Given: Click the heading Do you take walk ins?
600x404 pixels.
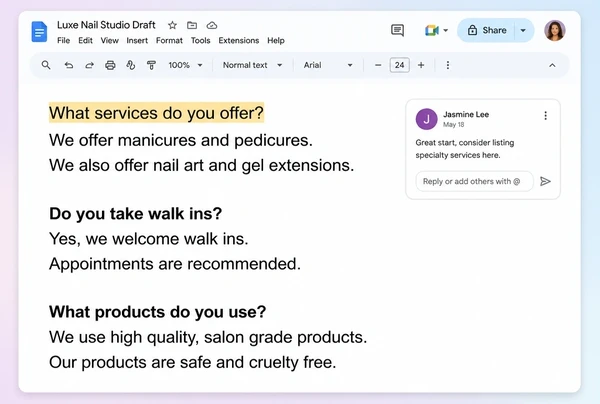Looking at the screenshot, I should (135, 213).
